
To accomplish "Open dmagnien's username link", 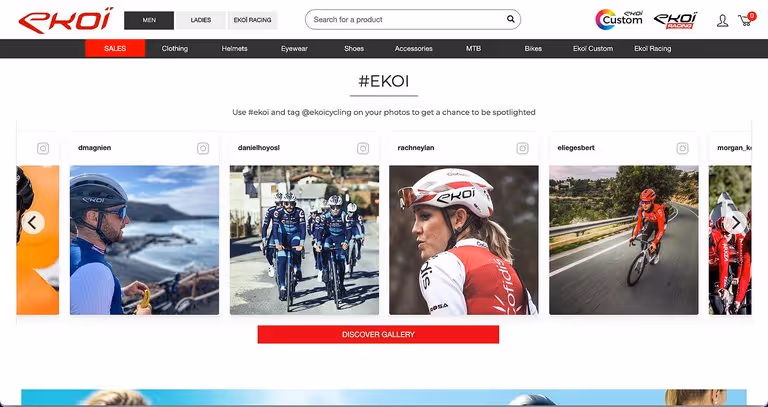I will tap(95, 148).
